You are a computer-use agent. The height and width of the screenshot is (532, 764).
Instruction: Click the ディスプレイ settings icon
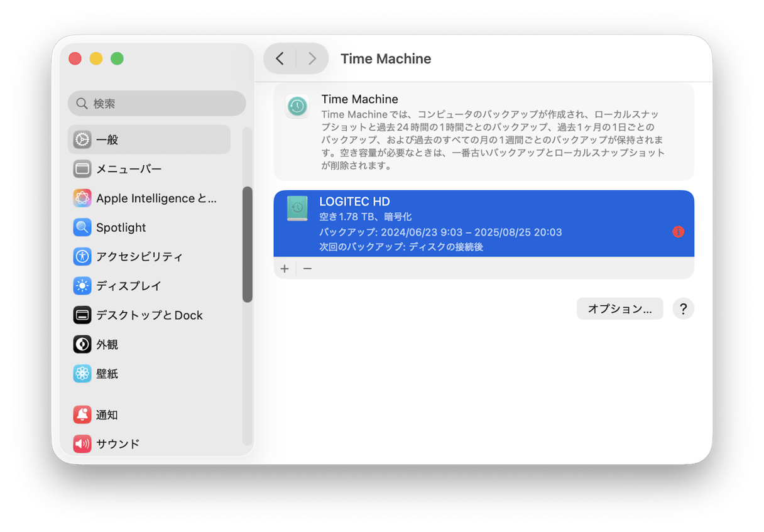(82, 286)
